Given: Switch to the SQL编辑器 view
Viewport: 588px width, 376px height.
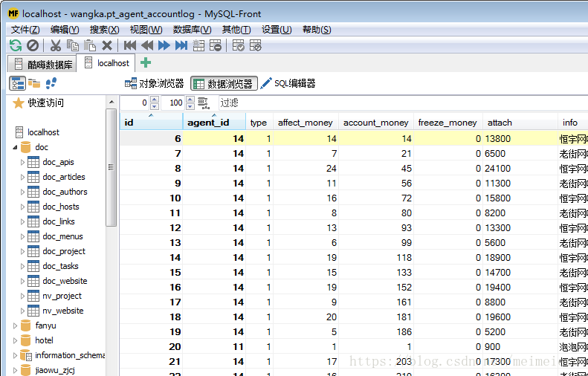Looking at the screenshot, I should coord(288,84).
